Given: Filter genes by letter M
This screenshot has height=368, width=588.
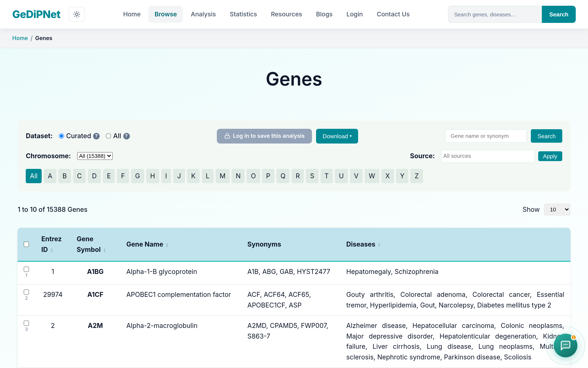Looking at the screenshot, I should pos(222,176).
